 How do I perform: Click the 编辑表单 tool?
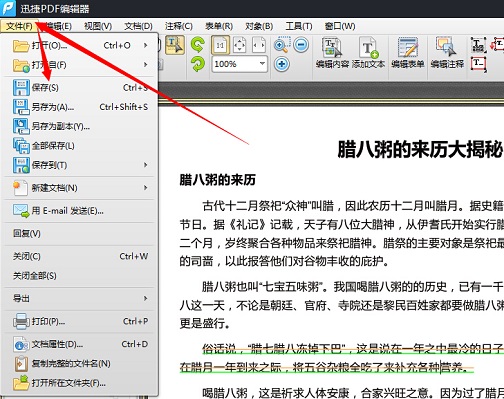point(408,53)
